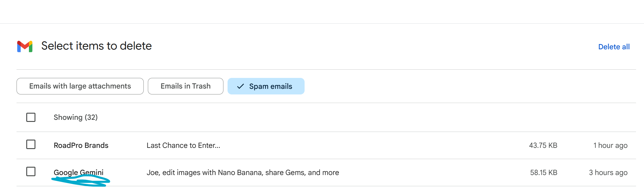644x188 pixels.
Task: Click the sender name 'Google Gemini'
Action: 79,172
